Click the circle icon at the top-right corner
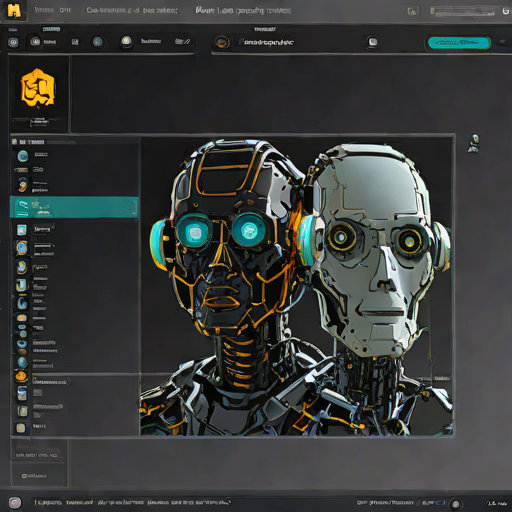 point(506,11)
